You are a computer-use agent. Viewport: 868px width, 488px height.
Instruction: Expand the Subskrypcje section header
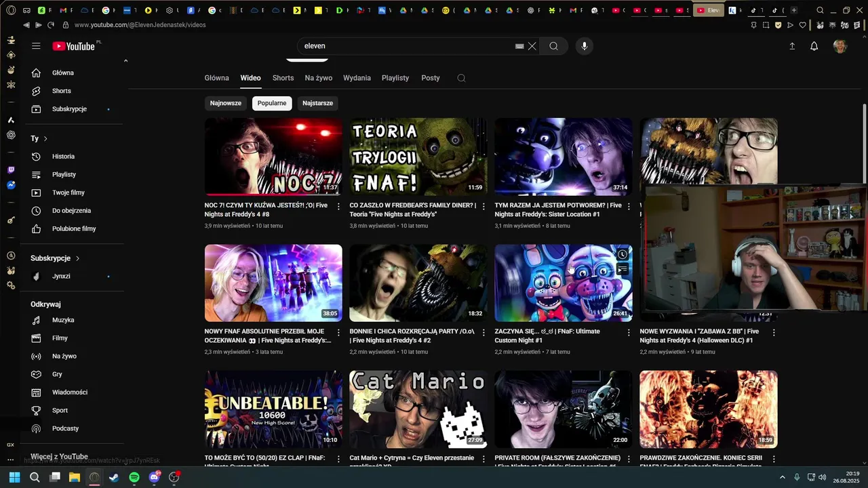[55, 258]
